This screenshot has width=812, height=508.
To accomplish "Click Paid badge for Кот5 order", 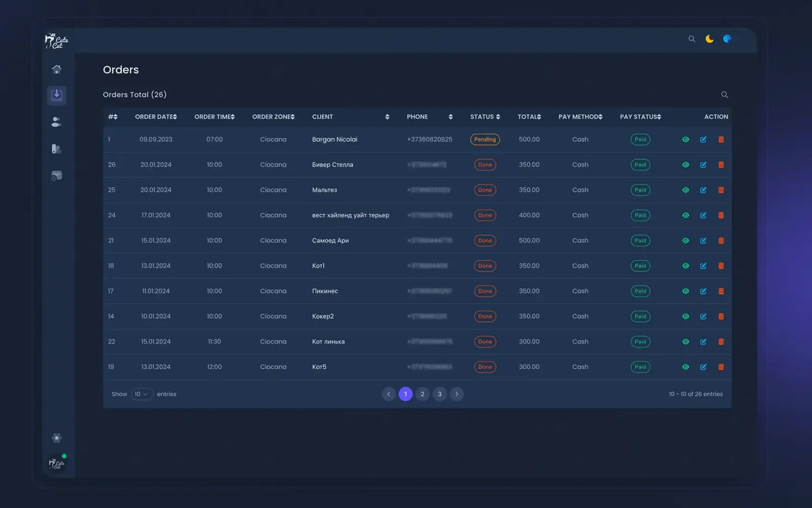I will (640, 367).
